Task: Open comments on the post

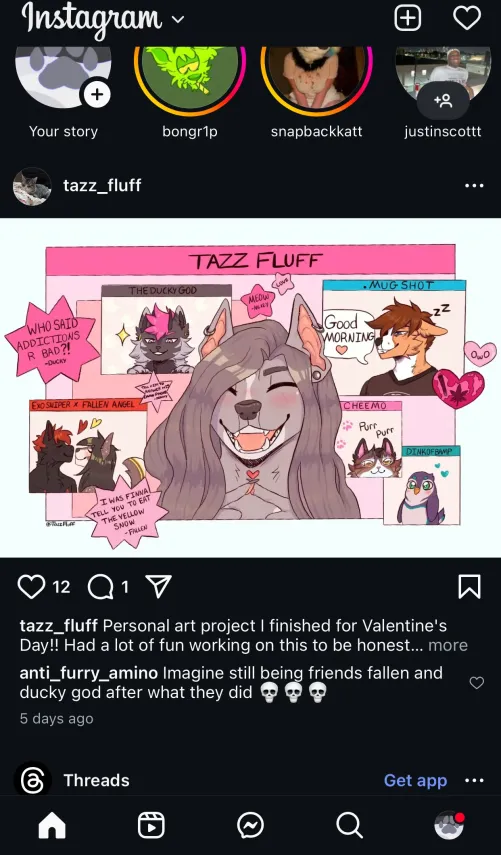Action: pyautogui.click(x=100, y=587)
